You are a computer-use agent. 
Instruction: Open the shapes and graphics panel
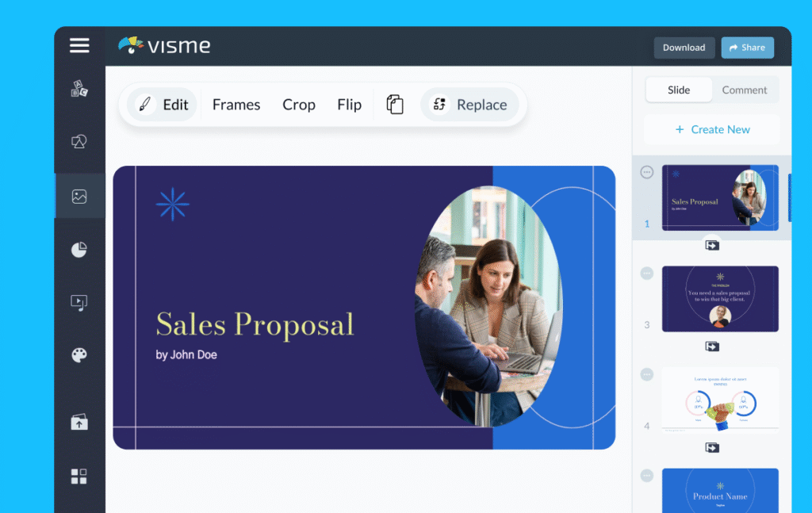(x=79, y=141)
